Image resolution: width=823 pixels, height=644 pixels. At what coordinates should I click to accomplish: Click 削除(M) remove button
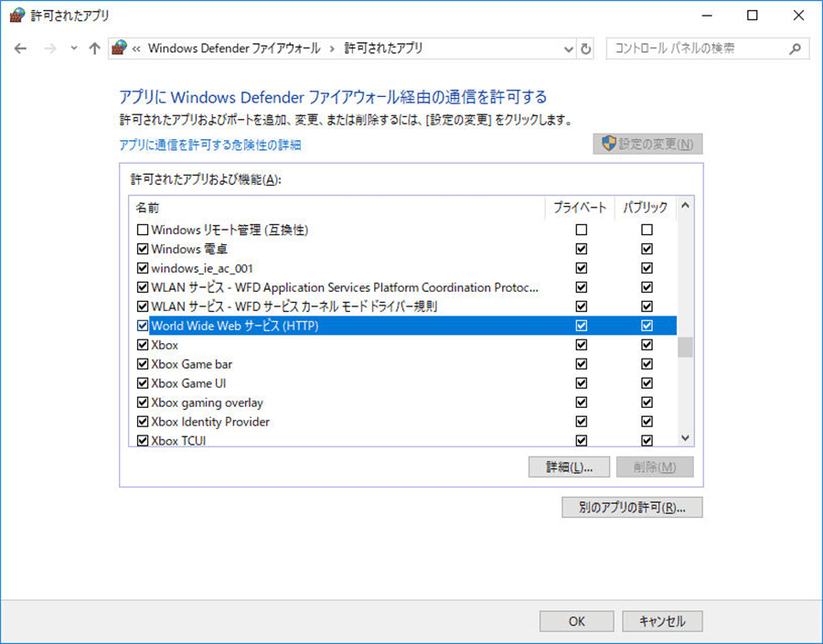[655, 467]
